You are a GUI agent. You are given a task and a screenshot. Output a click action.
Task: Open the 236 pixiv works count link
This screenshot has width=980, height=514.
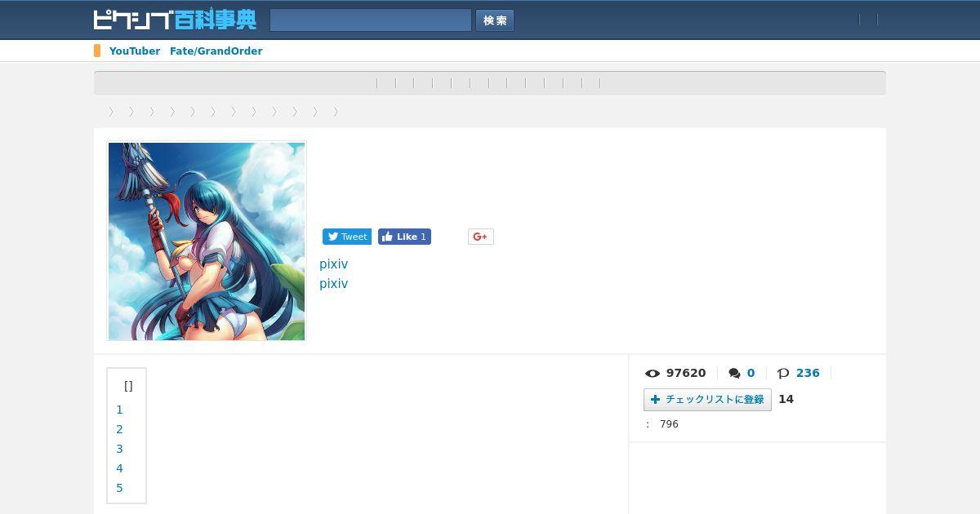point(808,373)
